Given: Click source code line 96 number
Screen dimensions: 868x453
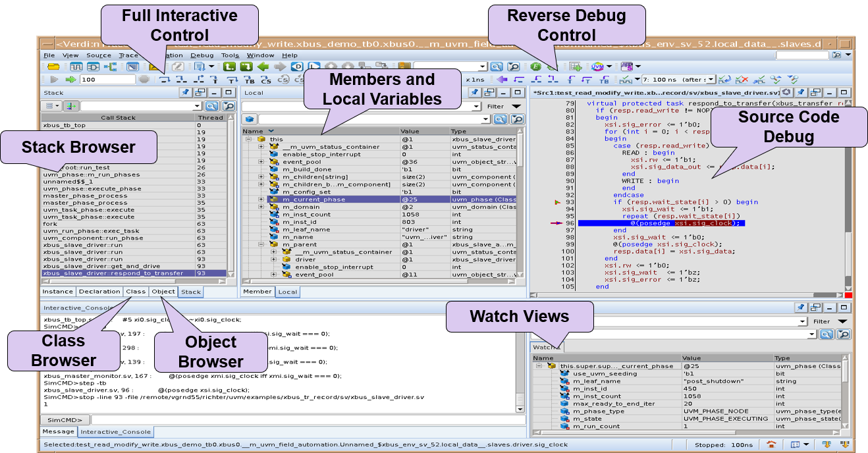Looking at the screenshot, I should coord(569,223).
